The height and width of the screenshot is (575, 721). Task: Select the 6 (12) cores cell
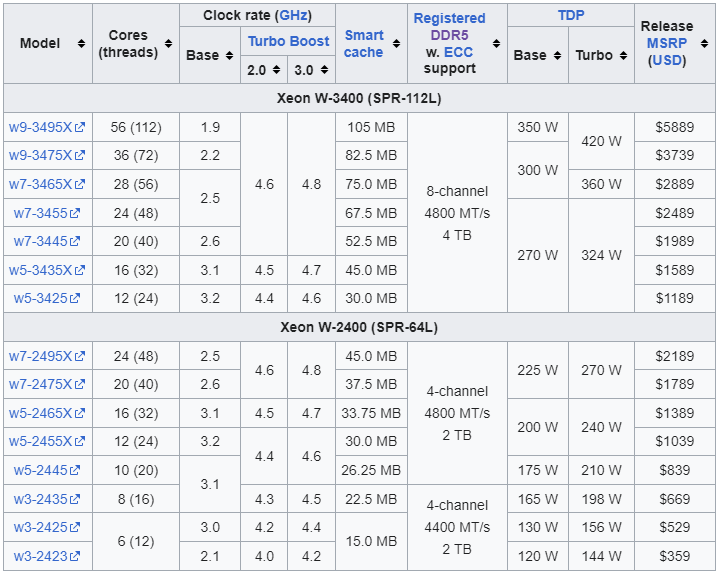point(136,542)
